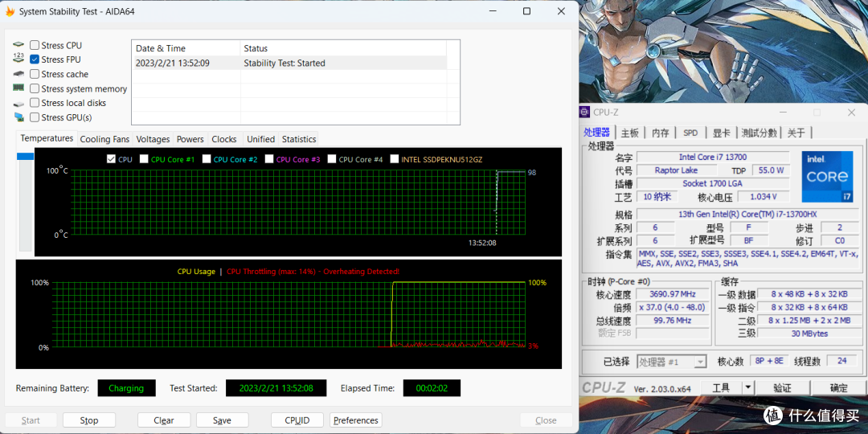This screenshot has width=868, height=434.
Task: Enable the Stress GPU(s) checkbox
Action: point(35,117)
